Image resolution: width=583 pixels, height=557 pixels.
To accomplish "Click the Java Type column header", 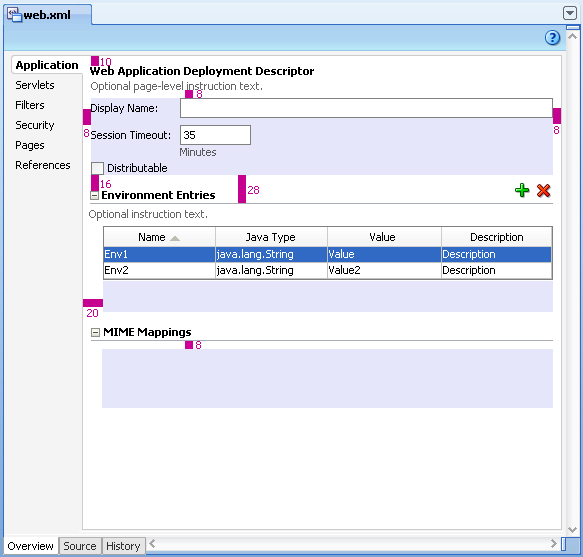I will 271,237.
